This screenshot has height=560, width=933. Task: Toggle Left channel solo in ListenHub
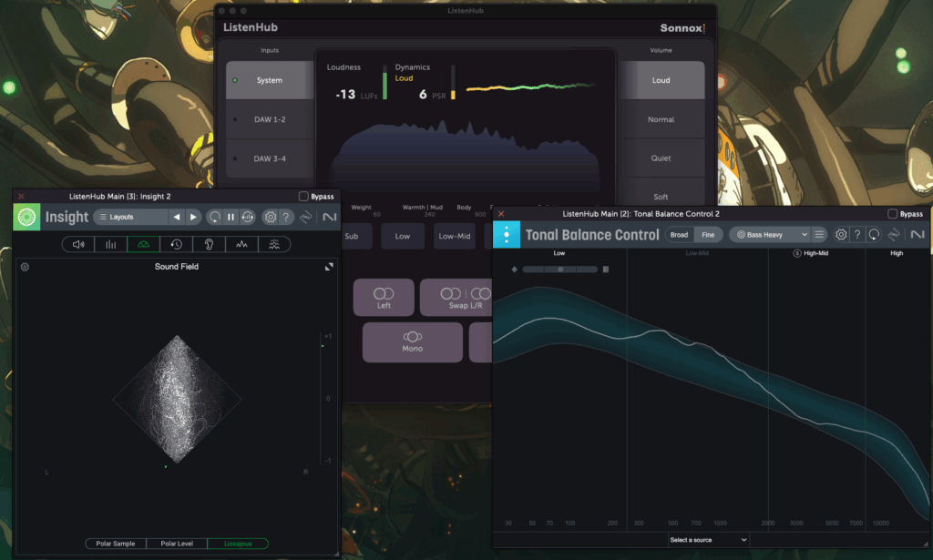(x=384, y=297)
